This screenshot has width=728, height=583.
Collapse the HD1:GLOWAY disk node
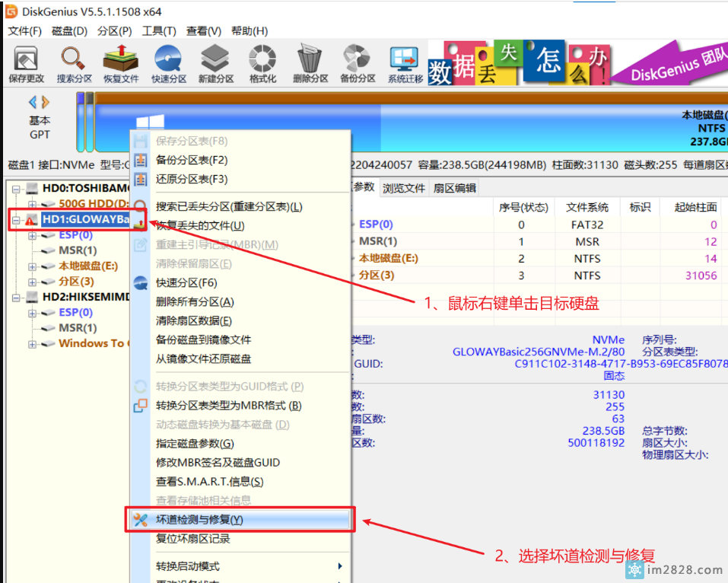[x=16, y=220]
